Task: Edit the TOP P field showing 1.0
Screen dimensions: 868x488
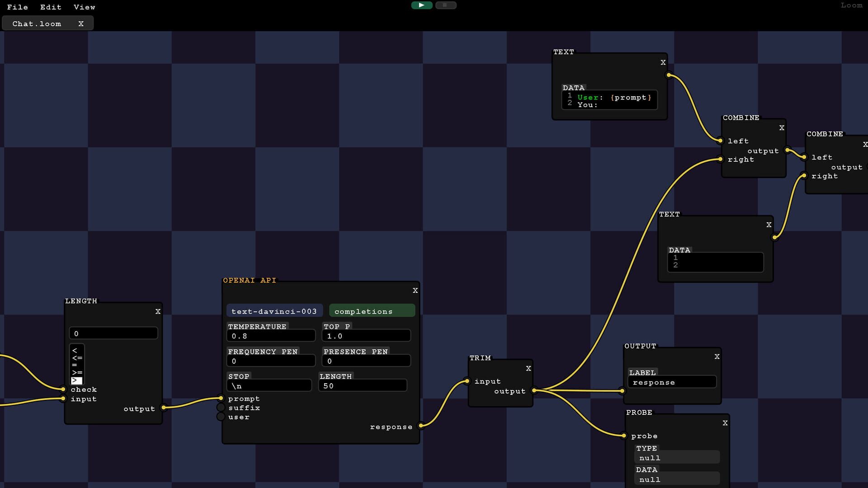Action: [x=366, y=336]
